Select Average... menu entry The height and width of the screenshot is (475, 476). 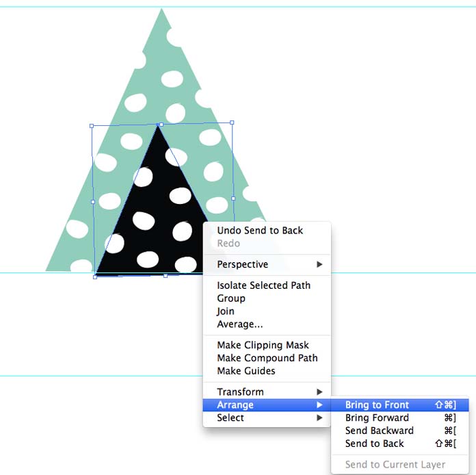click(x=267, y=324)
